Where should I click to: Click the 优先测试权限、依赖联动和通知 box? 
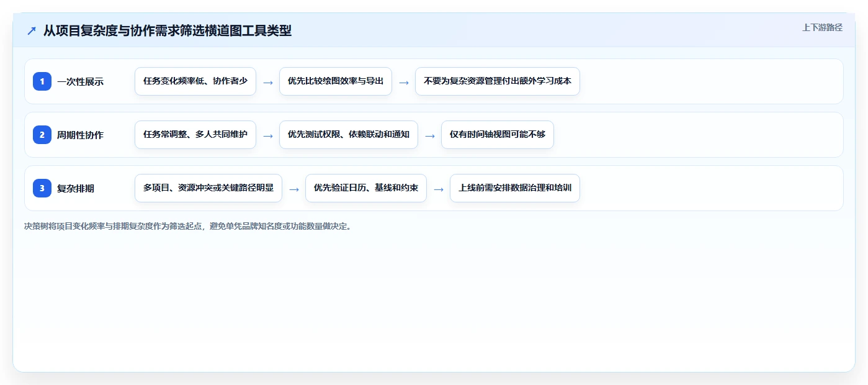coord(349,135)
